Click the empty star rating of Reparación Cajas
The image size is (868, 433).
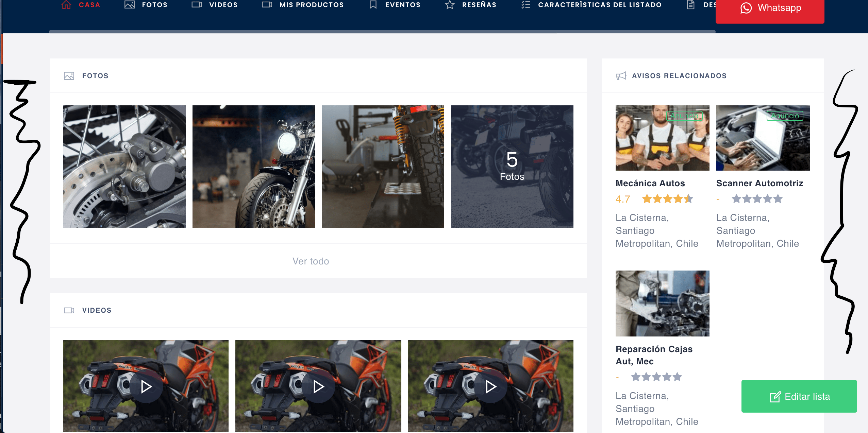click(656, 377)
